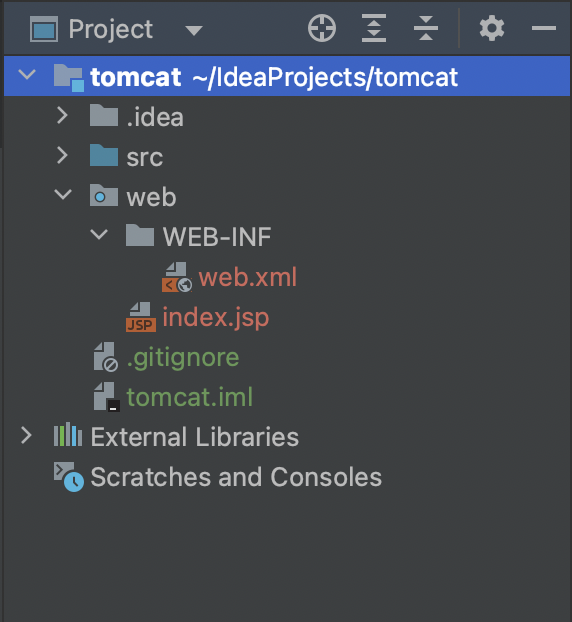This screenshot has height=622, width=572.
Task: Collapse the tomcat root project node
Action: [x=27, y=74]
